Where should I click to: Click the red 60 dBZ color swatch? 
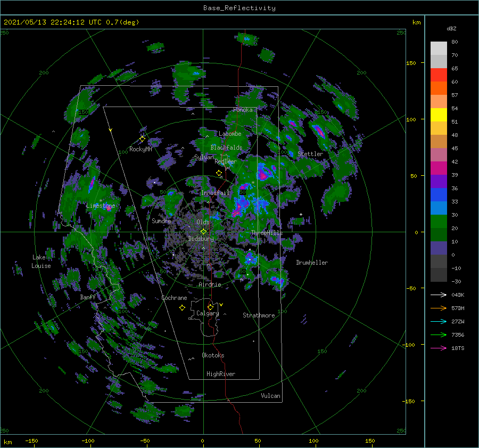439,75
